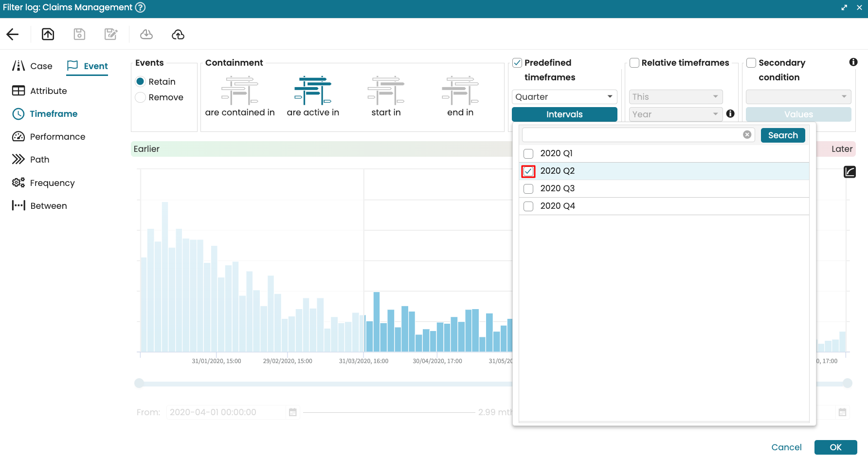The width and height of the screenshot is (868, 460).
Task: Clear the interval search field
Action: pyautogui.click(x=747, y=135)
